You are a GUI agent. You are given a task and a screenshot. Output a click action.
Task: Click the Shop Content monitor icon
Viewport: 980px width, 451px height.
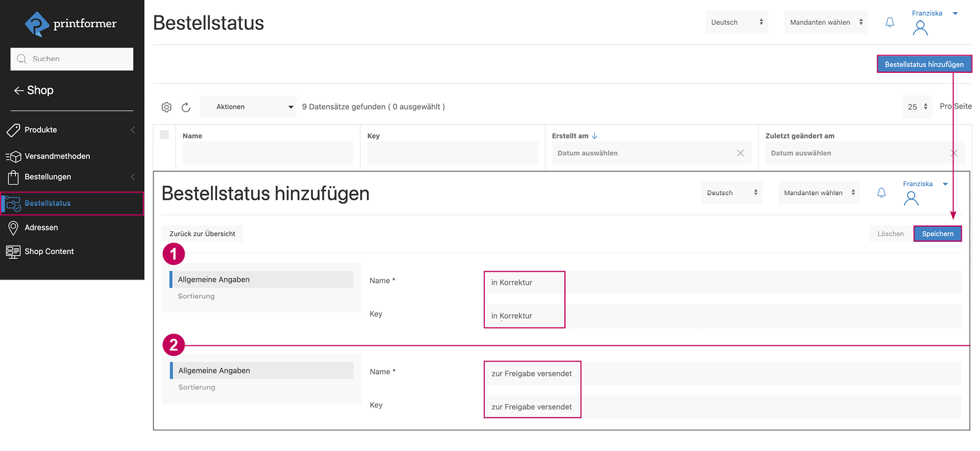[13, 252]
